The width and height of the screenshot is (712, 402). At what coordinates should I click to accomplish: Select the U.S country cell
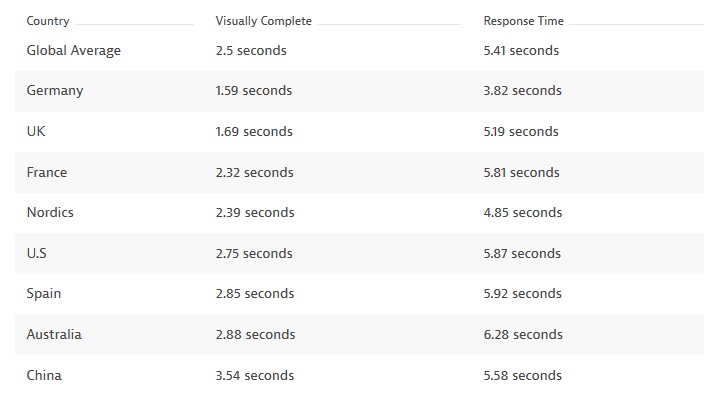37,253
